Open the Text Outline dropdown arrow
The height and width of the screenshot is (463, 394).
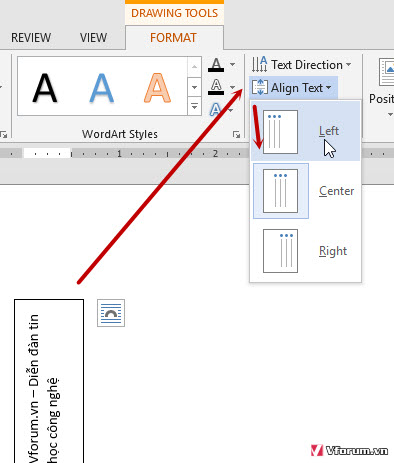tap(233, 87)
